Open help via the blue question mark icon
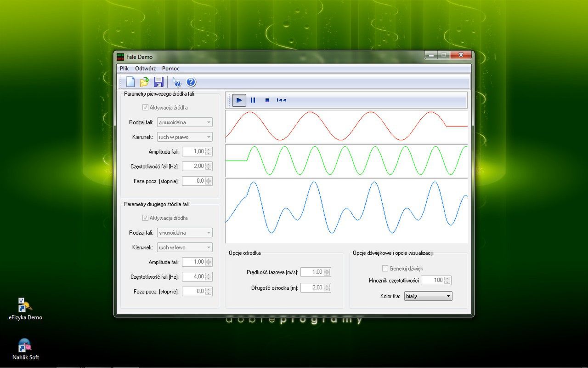This screenshot has width=588, height=368. tap(191, 82)
